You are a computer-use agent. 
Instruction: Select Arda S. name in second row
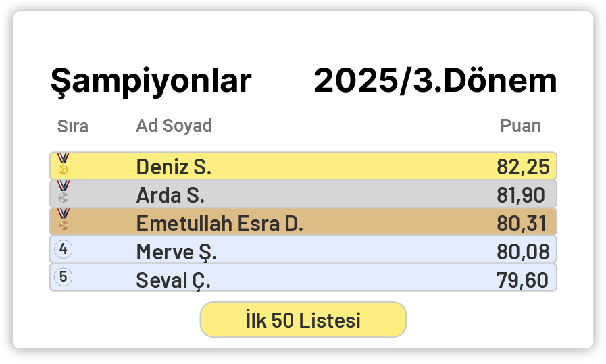pyautogui.click(x=170, y=195)
